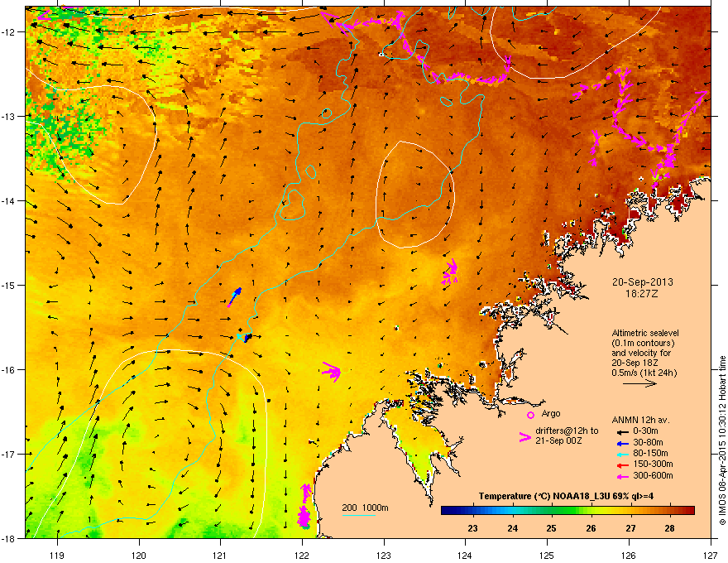This screenshot has width=728, height=563.
Task: Click the latitude axis label -18
Action: (8, 538)
